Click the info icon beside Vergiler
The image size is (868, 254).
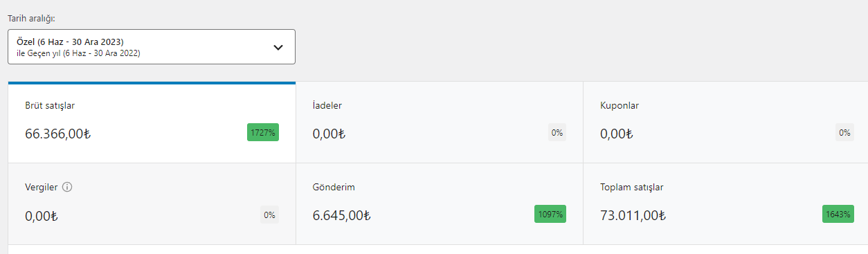click(67, 187)
